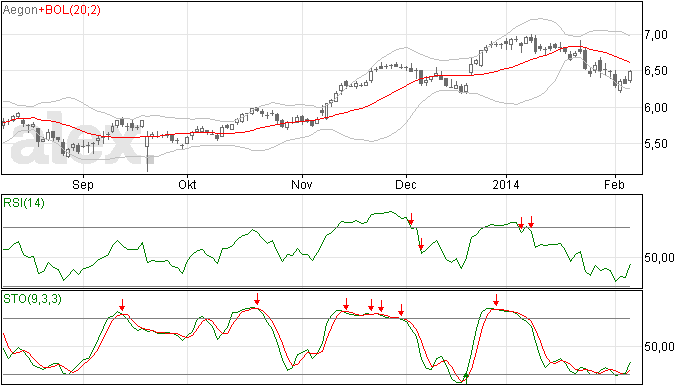Click the Okt month label
Screen dimensions: 690x387
pyautogui.click(x=187, y=184)
